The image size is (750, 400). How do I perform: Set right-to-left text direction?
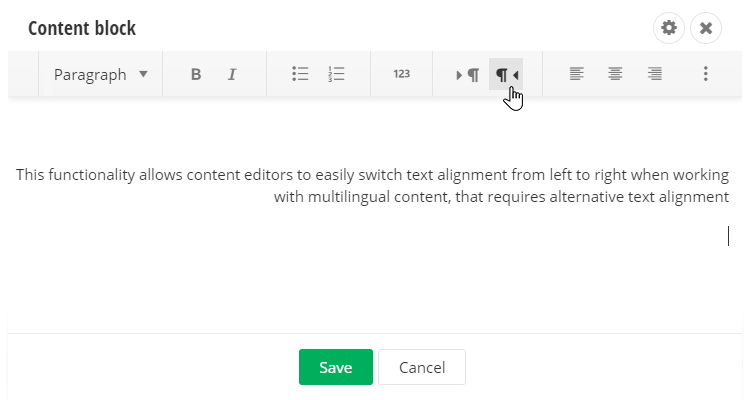(506, 74)
